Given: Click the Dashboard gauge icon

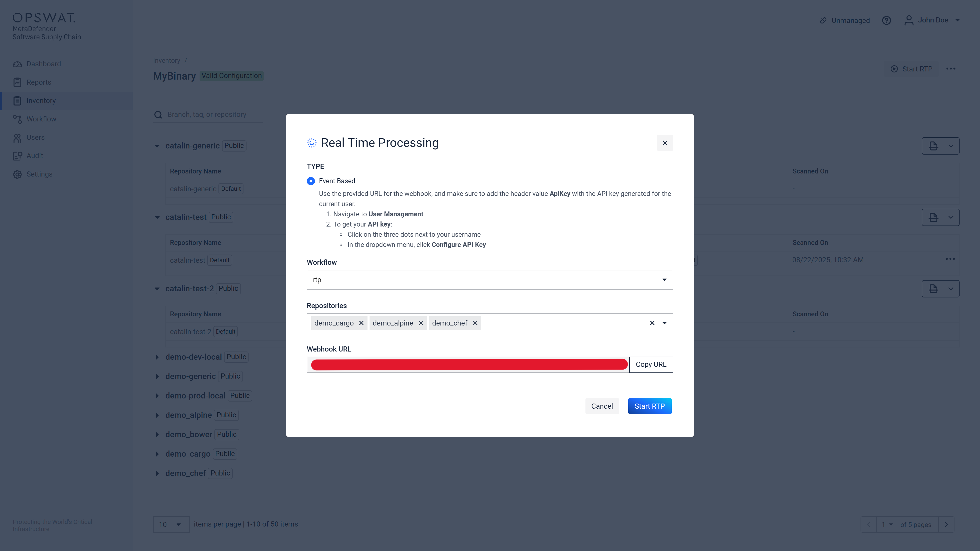Looking at the screenshot, I should point(17,64).
